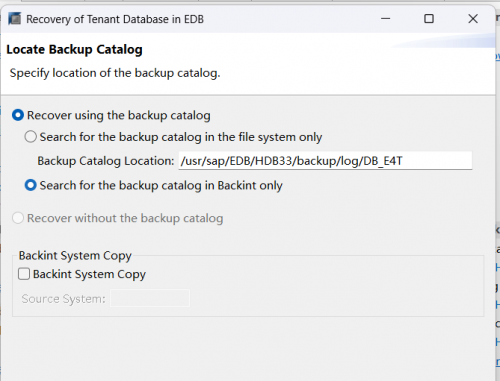Click the 'Search for the backup catalog in Backint only' text
This screenshot has height=381, width=500.
click(x=161, y=185)
